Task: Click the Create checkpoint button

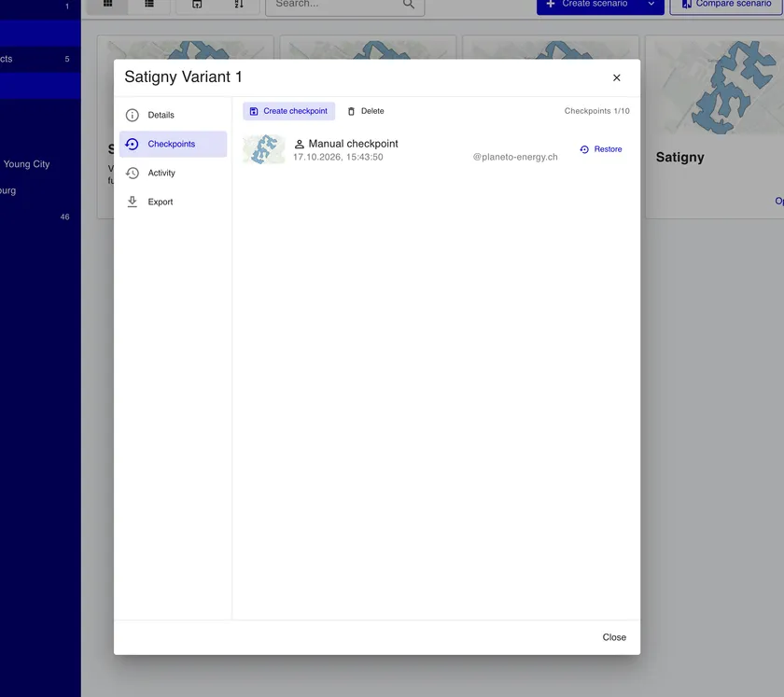Action: point(289,111)
